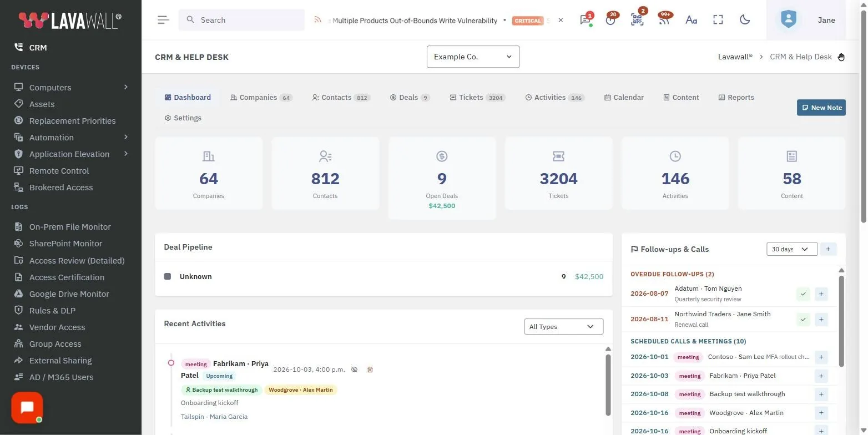This screenshot has width=868, height=435.
Task: Switch to dark mode with moon icon
Action: pyautogui.click(x=745, y=20)
